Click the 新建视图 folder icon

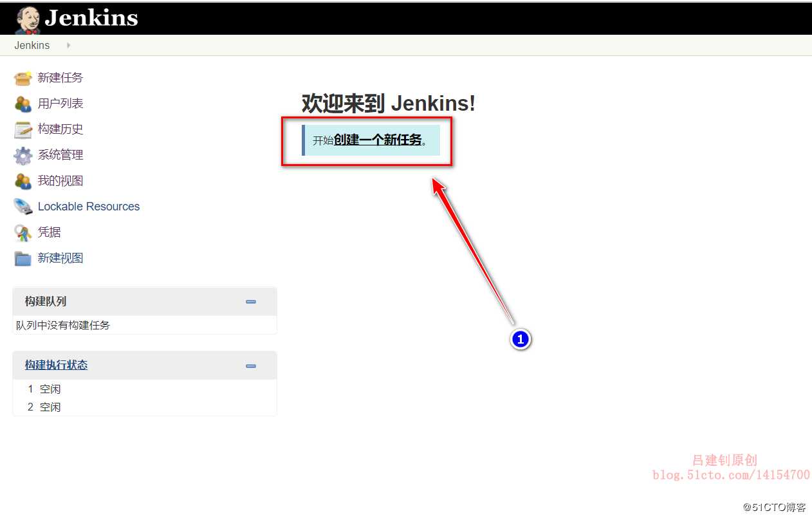tap(23, 258)
